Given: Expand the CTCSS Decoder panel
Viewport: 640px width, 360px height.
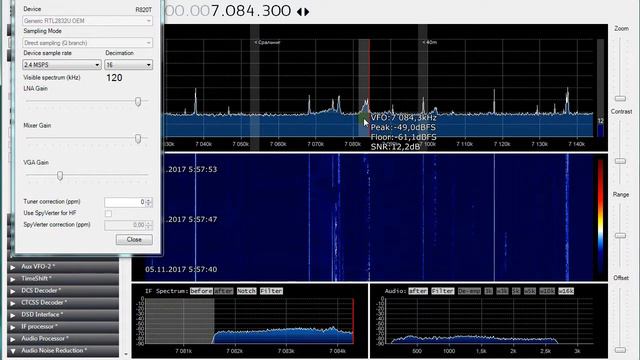Looking at the screenshot, I should 63,302.
